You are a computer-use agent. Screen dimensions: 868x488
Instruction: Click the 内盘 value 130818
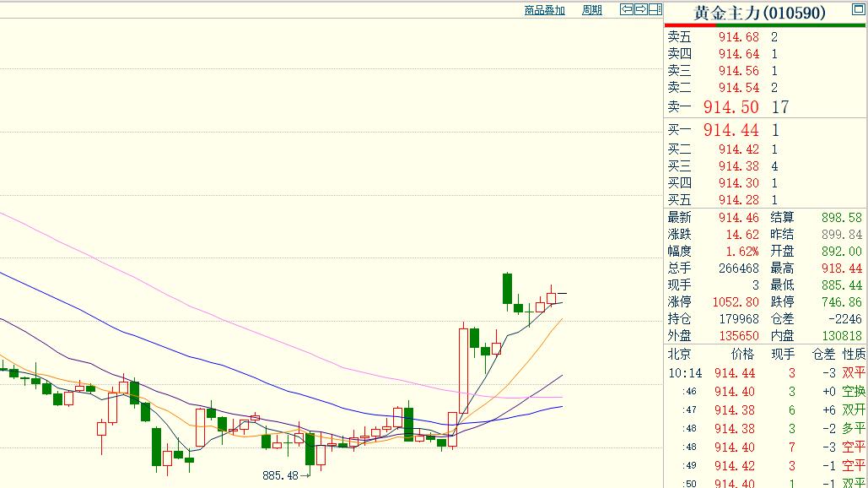[x=842, y=336]
